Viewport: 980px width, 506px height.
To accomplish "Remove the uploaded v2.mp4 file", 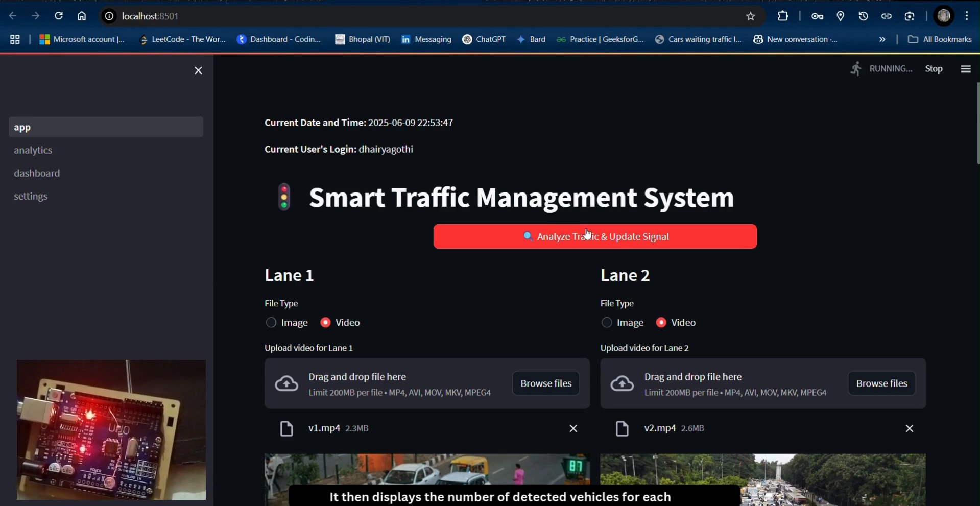I will click(909, 429).
